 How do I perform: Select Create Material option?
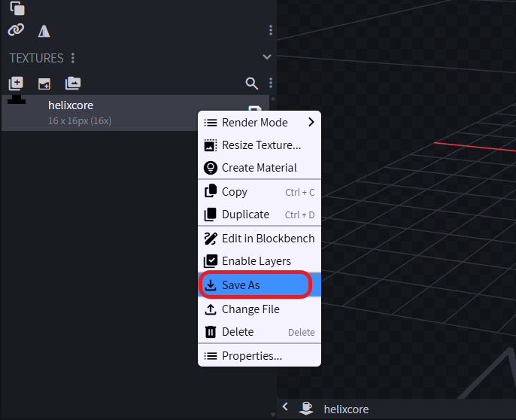259,168
